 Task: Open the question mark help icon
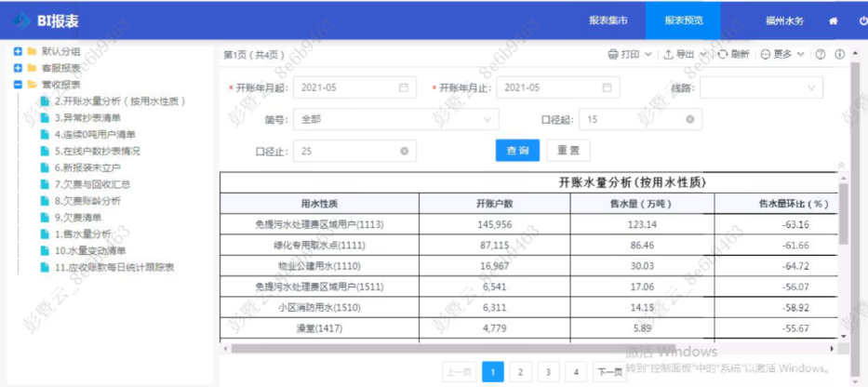(x=821, y=54)
